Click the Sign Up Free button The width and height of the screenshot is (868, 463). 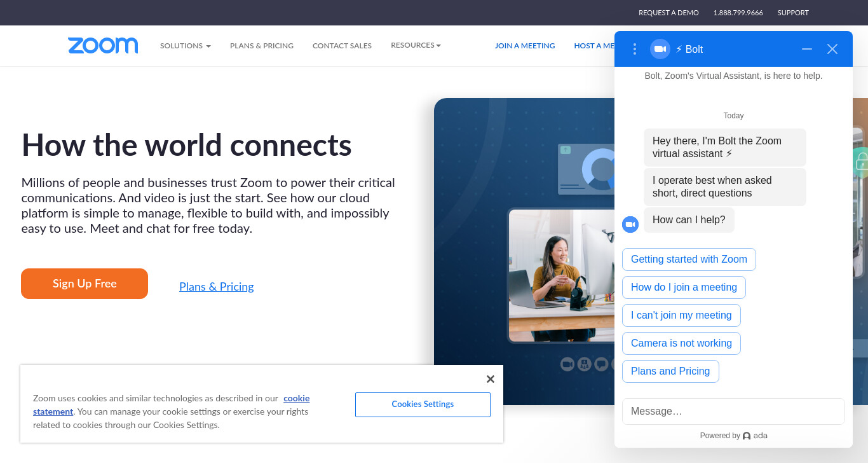point(85,284)
